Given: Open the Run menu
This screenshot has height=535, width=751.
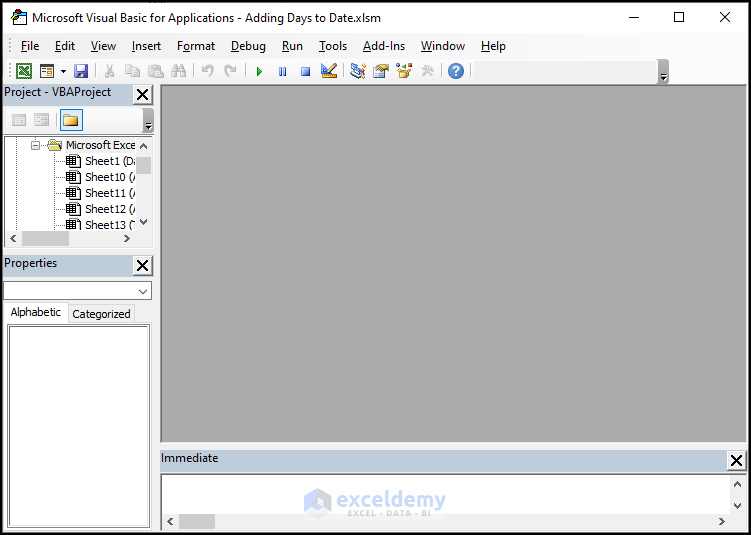Looking at the screenshot, I should pos(292,46).
